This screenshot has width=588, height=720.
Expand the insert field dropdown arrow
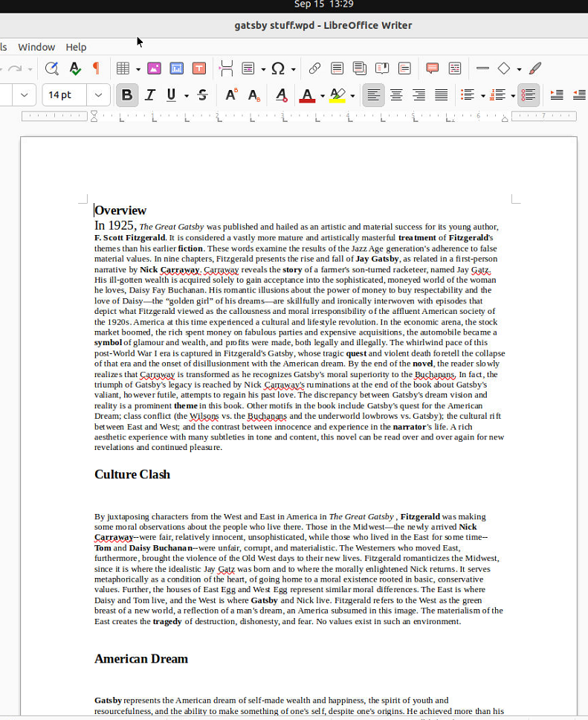point(263,69)
